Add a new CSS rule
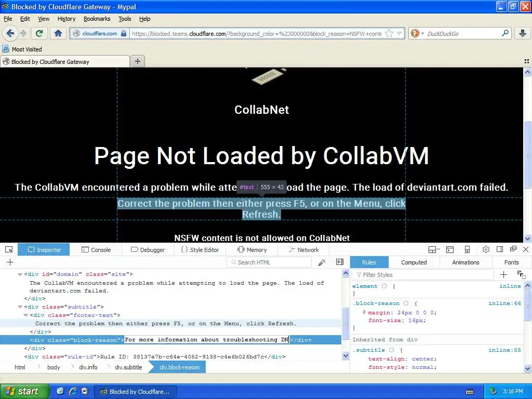 point(504,274)
